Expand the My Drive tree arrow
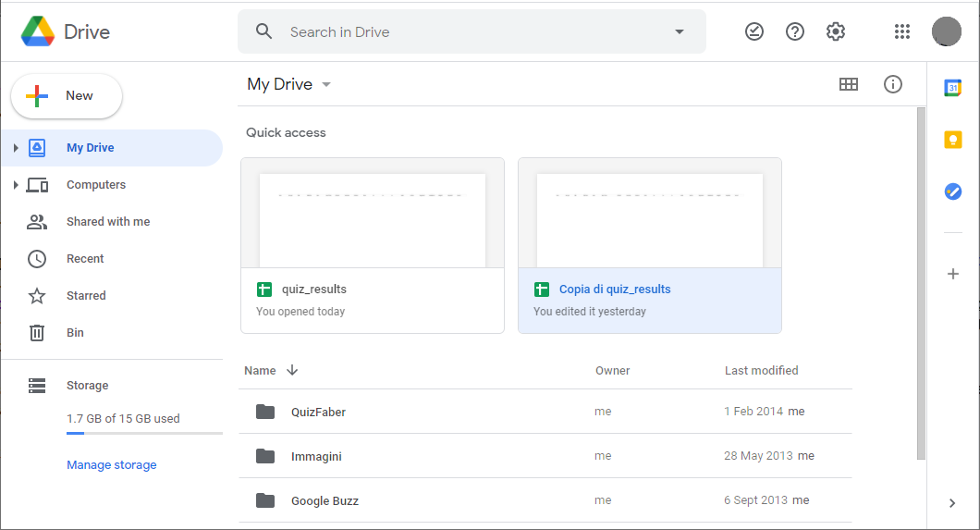Image resolution: width=980 pixels, height=530 pixels. [x=16, y=148]
